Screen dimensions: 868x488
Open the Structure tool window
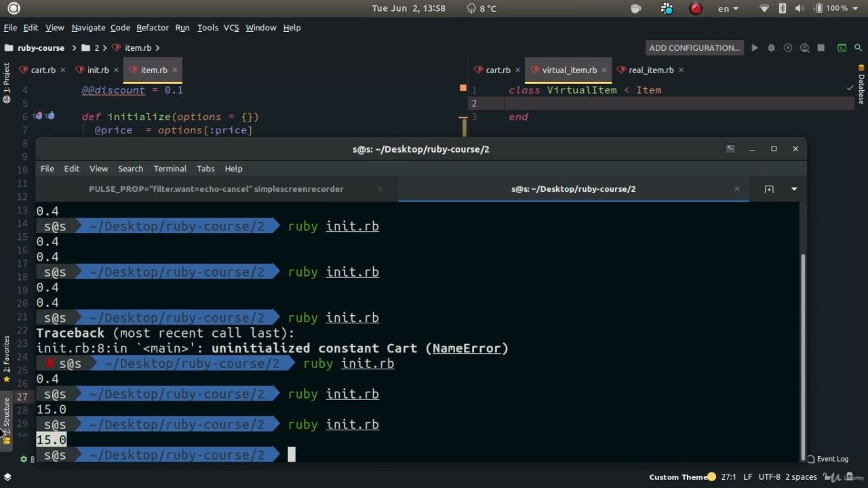tap(6, 421)
